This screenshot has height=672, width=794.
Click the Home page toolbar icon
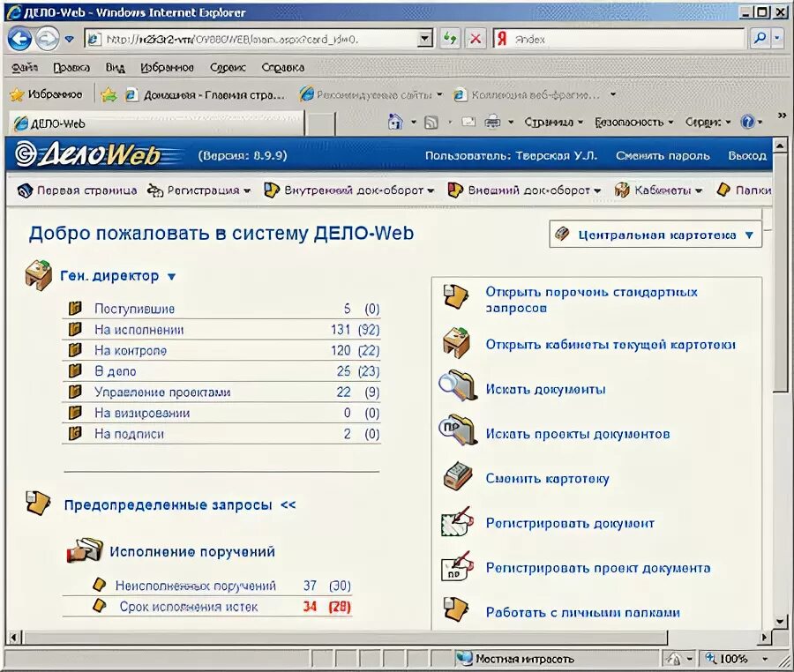395,122
